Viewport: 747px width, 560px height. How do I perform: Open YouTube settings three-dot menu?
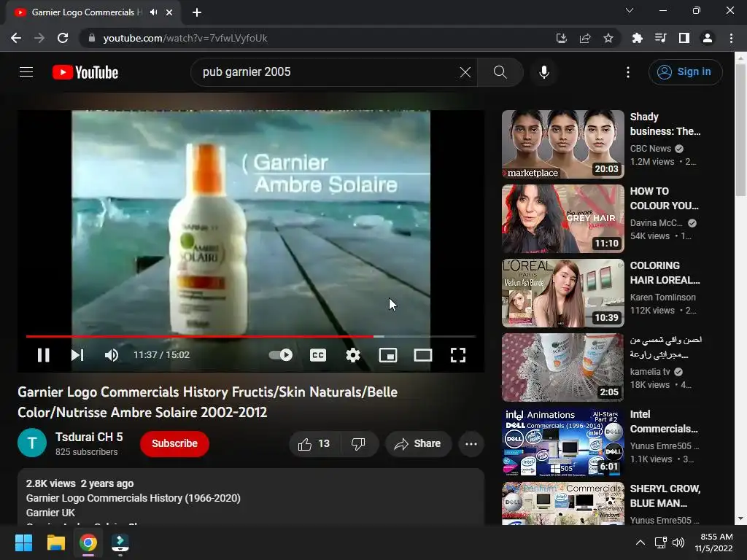click(628, 72)
